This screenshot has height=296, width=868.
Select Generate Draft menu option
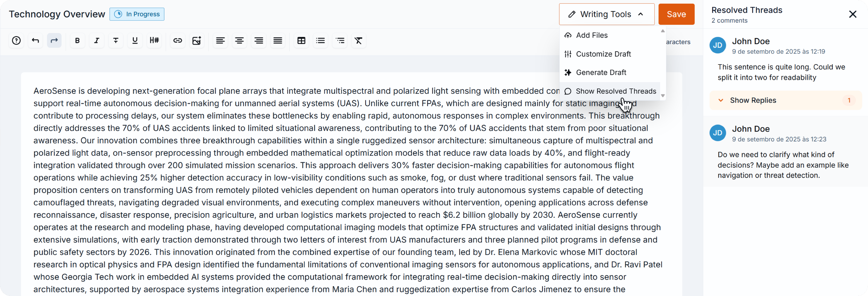pyautogui.click(x=601, y=73)
